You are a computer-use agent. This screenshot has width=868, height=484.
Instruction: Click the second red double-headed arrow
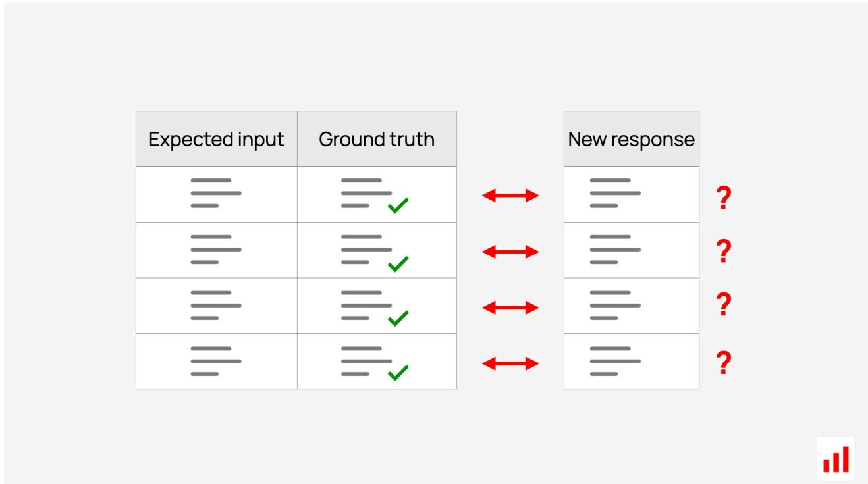[510, 252]
